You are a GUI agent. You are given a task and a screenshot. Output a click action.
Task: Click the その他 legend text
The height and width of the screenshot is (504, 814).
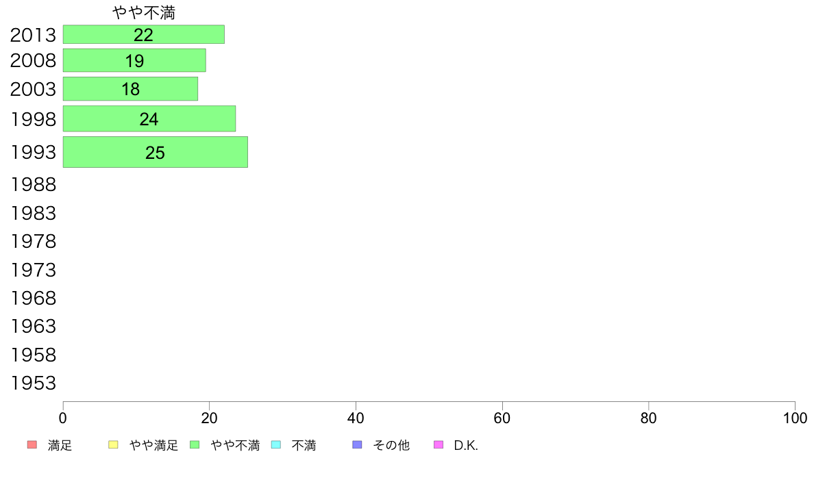(x=391, y=445)
